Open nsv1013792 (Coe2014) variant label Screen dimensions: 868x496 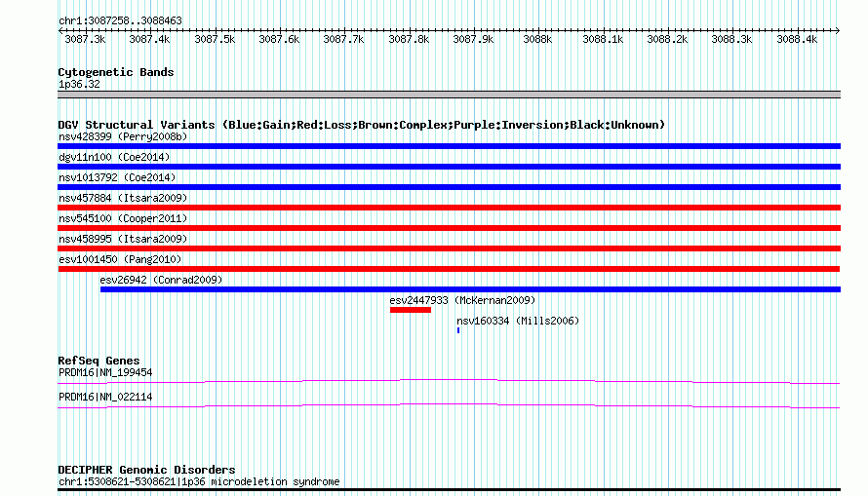(117, 177)
